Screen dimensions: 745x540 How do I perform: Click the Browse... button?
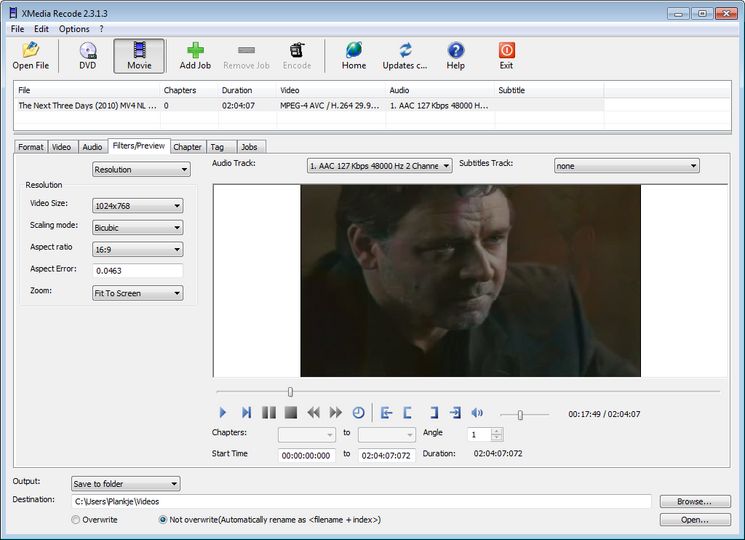tap(694, 501)
